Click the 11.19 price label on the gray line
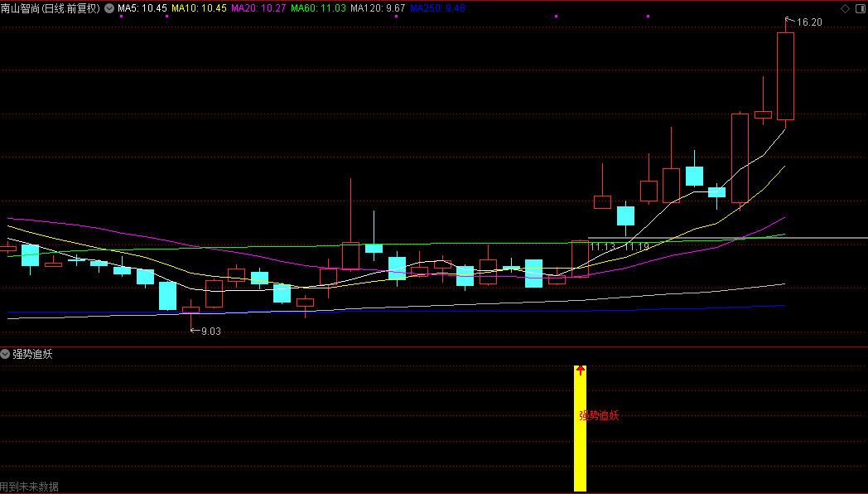This screenshot has width=868, height=494. 637,247
